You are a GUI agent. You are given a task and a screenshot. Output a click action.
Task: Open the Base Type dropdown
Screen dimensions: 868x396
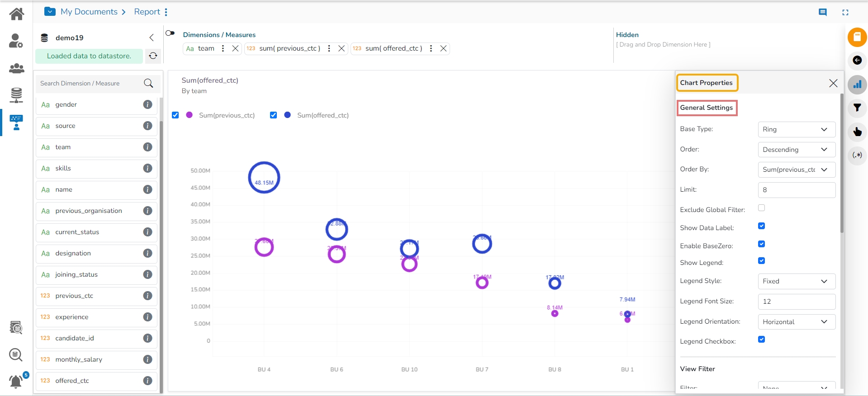click(x=796, y=129)
